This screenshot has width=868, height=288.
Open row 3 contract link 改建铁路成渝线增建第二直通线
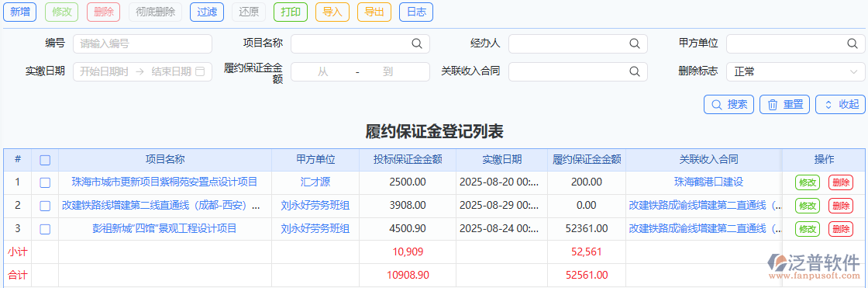coord(706,228)
